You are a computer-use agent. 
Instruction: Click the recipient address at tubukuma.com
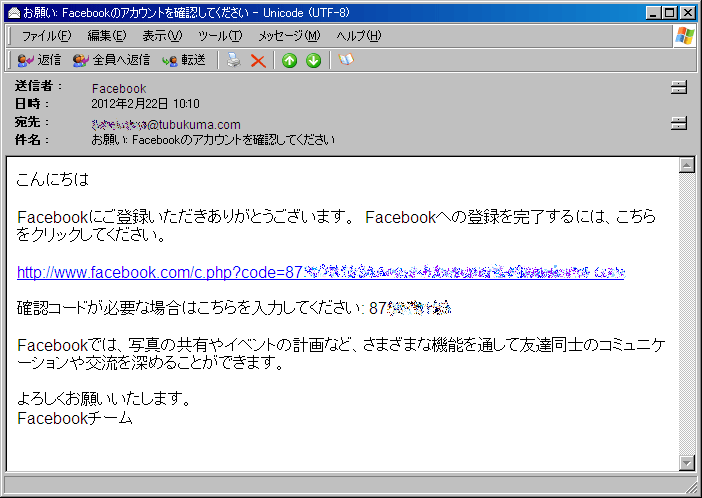pos(166,124)
